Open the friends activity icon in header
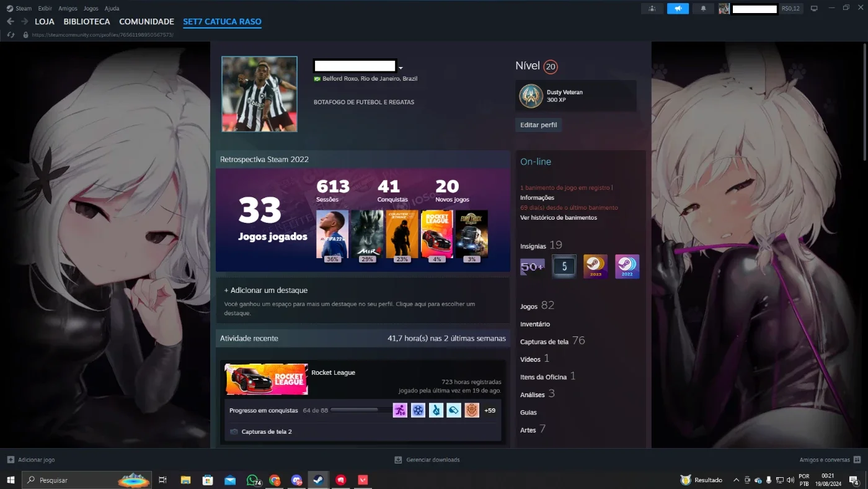Image resolution: width=868 pixels, height=489 pixels. pos(652,9)
